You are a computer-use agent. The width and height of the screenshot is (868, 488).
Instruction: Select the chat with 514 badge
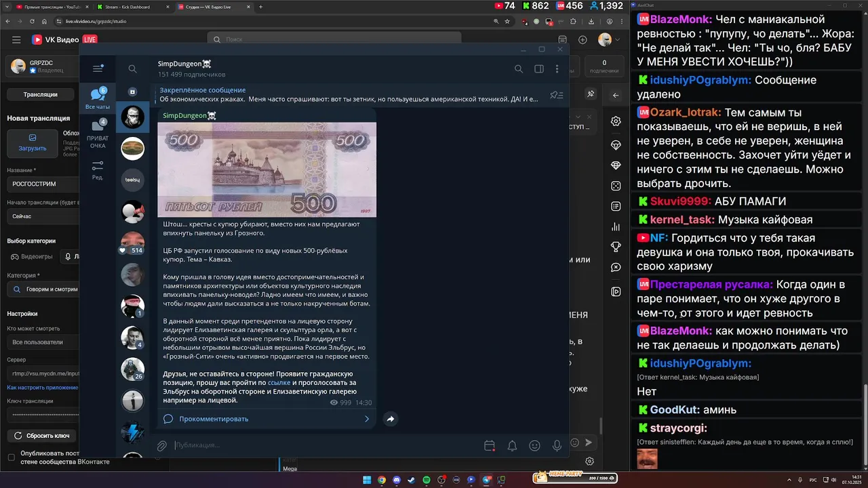coord(133,243)
